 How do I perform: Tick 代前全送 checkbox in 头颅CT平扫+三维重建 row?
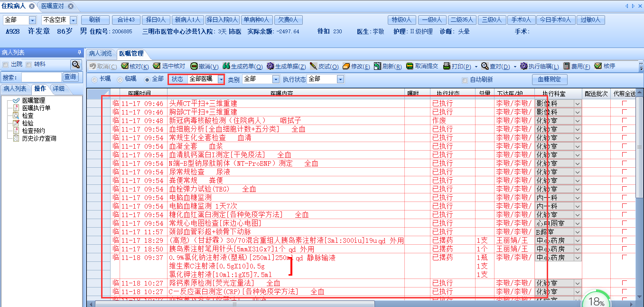[x=624, y=103]
